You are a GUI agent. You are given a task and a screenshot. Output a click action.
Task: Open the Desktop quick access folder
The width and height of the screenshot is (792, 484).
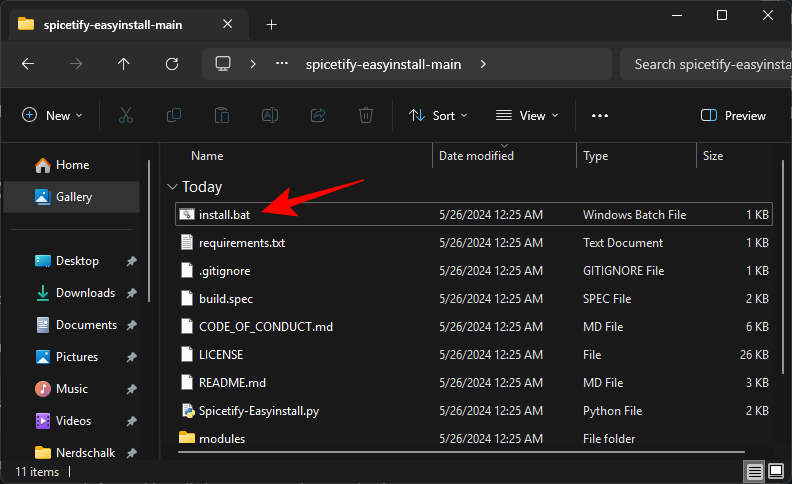click(x=77, y=261)
